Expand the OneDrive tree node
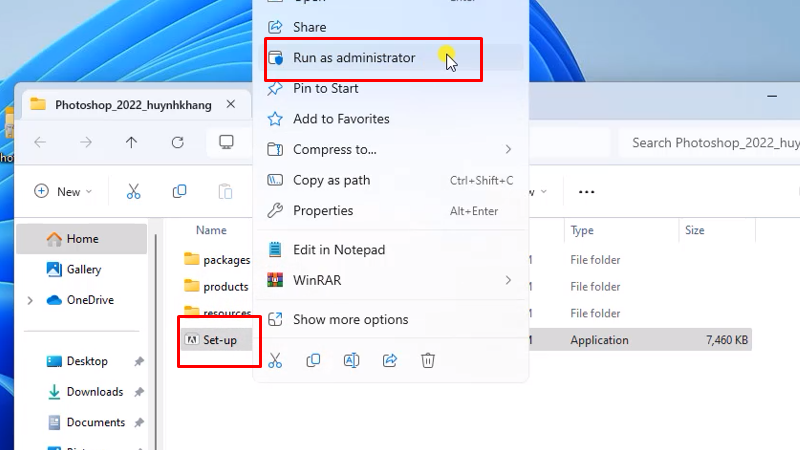 (x=30, y=300)
